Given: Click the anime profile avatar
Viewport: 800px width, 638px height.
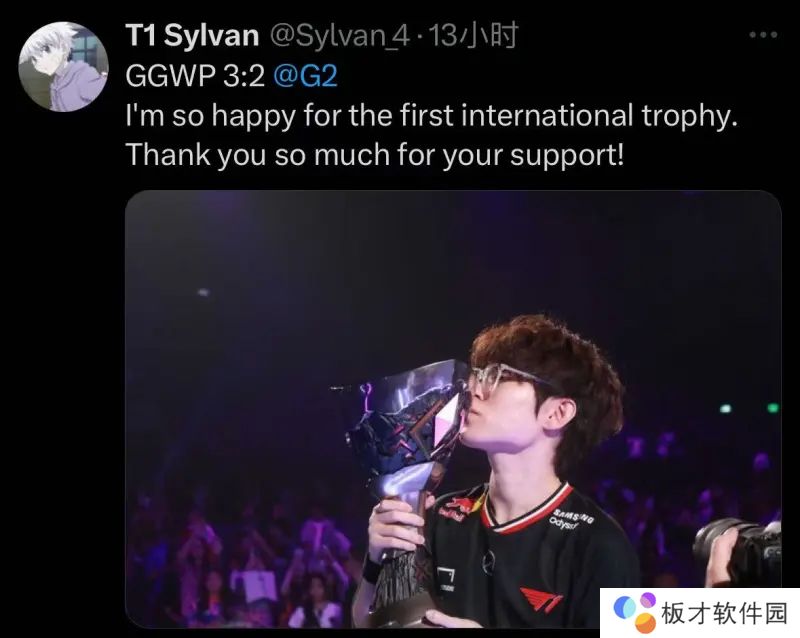Looking at the screenshot, I should (63, 67).
